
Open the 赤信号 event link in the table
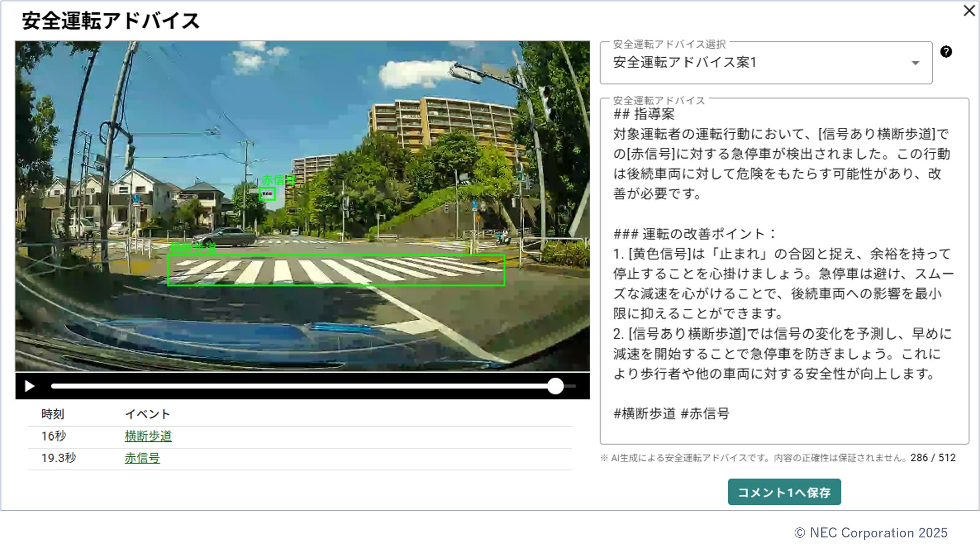(x=142, y=458)
